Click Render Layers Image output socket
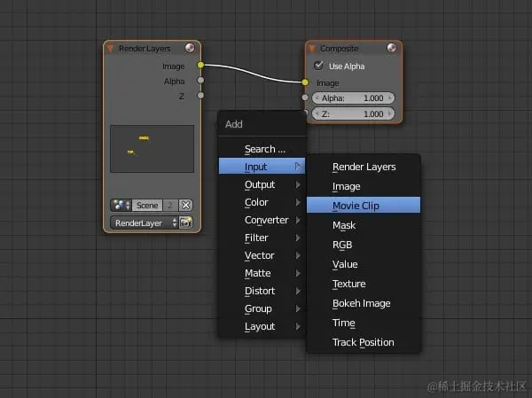The width and height of the screenshot is (532, 398). tap(201, 65)
